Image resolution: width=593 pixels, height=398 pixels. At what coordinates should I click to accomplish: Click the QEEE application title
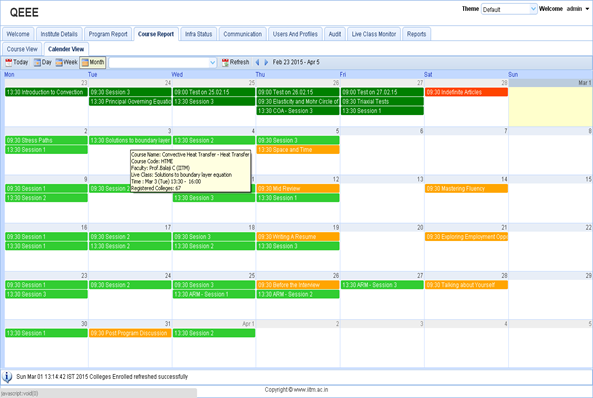click(24, 12)
